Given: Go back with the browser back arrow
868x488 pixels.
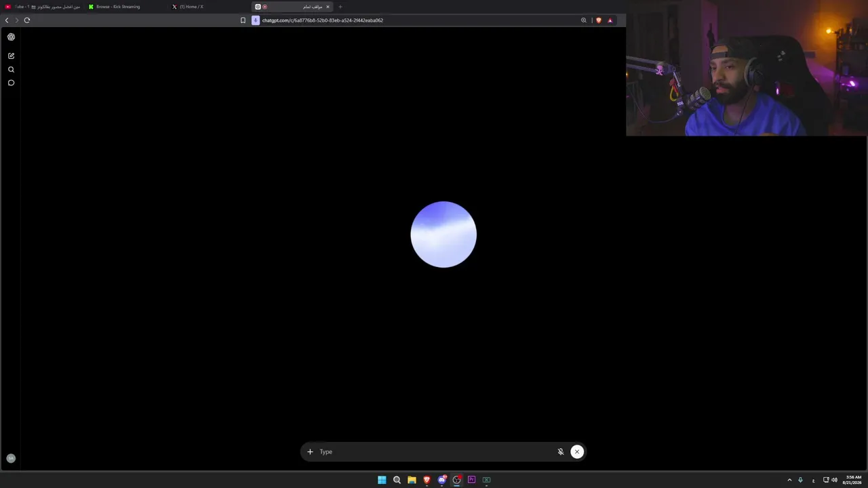Looking at the screenshot, I should click(x=7, y=20).
